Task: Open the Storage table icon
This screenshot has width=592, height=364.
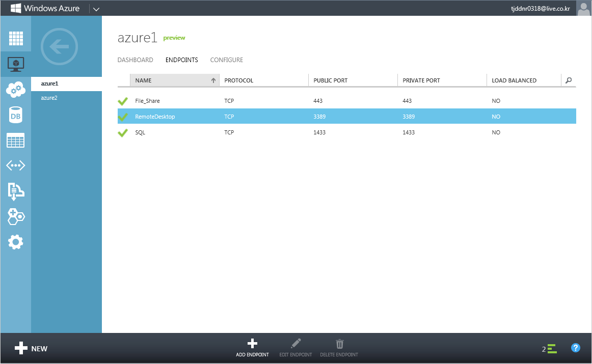Action: coord(16,141)
